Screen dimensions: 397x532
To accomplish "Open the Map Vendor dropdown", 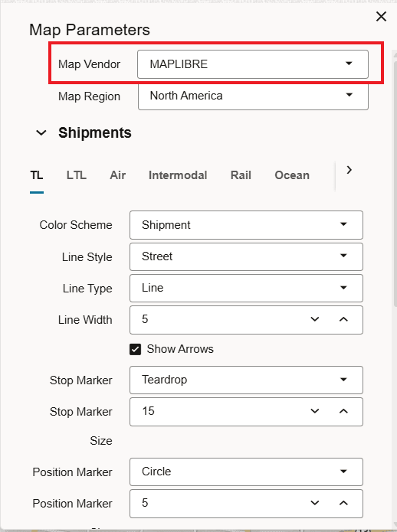I will pos(253,64).
